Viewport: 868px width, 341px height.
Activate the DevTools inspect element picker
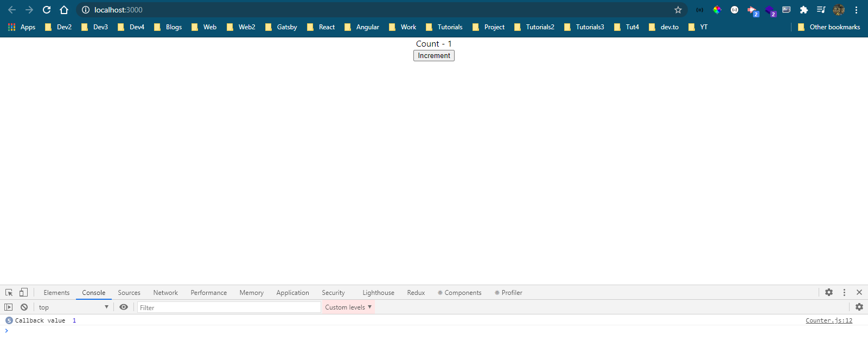click(9, 292)
